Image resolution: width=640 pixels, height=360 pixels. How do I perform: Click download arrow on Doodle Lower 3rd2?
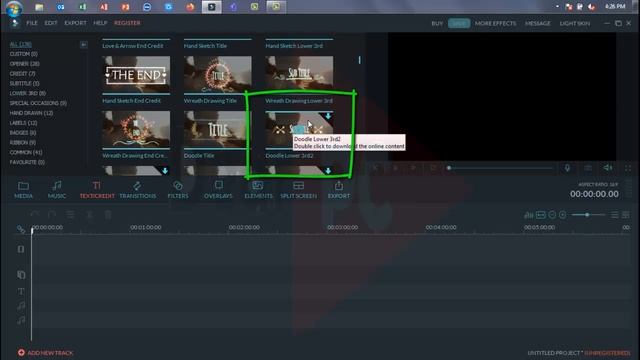pos(328,116)
